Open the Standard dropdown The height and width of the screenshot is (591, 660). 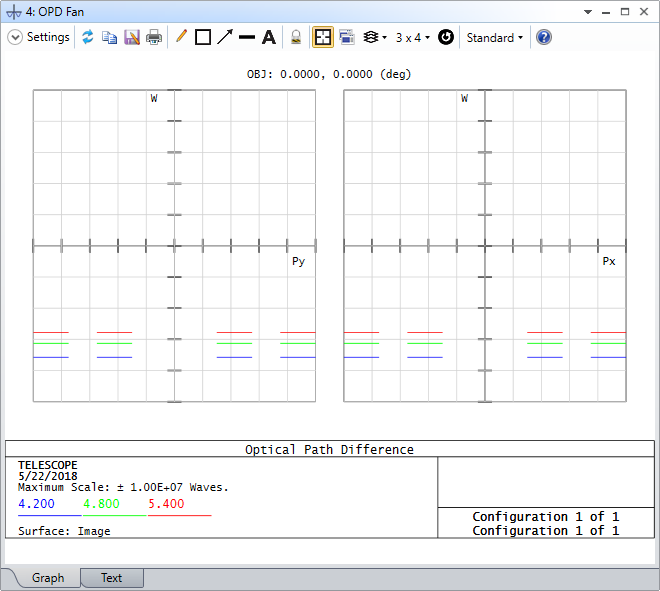coord(495,37)
